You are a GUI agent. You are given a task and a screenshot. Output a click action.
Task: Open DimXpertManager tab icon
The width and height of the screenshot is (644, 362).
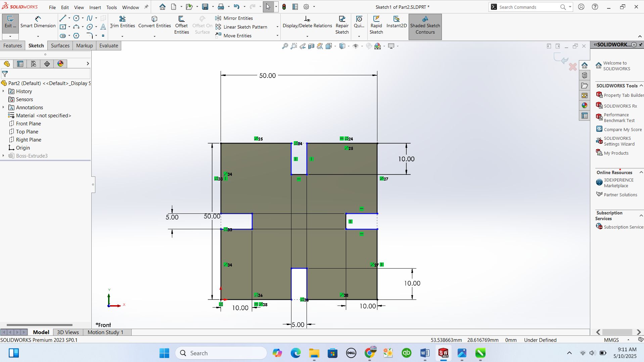(x=47, y=64)
